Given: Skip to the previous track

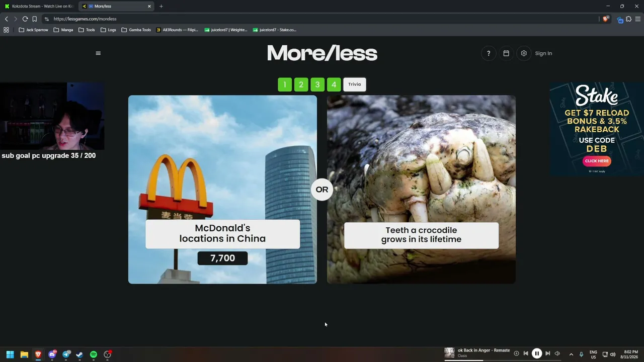Looking at the screenshot, I should (x=526, y=353).
